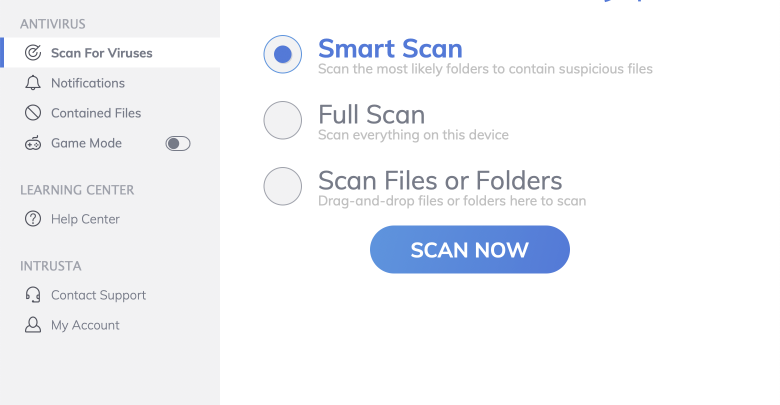The width and height of the screenshot is (780, 405).
Task: Go to the Contained Files sidebar label
Action: (x=96, y=113)
